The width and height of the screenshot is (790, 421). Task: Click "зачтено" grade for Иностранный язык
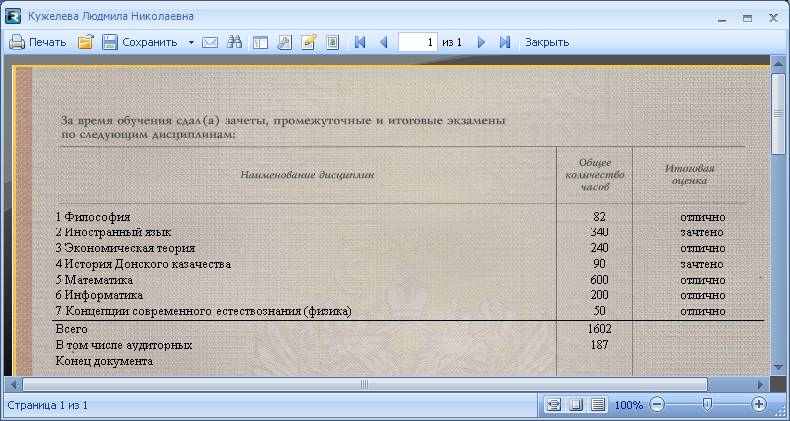(x=701, y=233)
